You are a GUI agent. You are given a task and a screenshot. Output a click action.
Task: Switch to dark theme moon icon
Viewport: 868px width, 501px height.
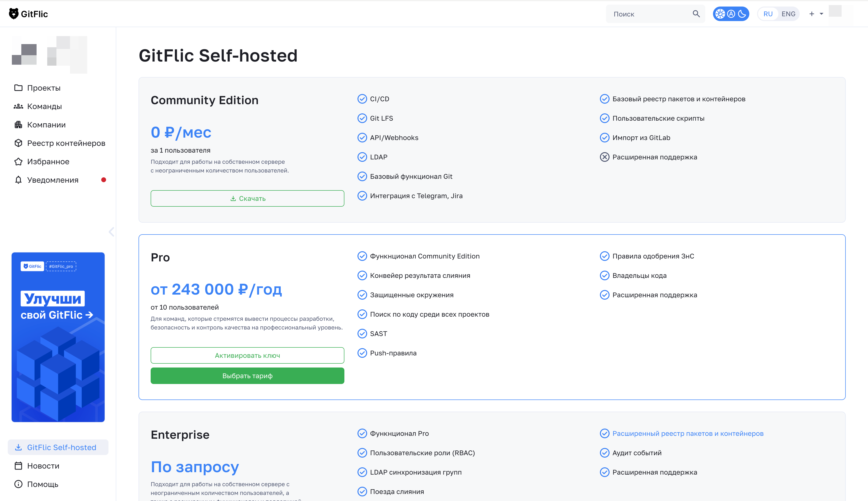click(742, 14)
